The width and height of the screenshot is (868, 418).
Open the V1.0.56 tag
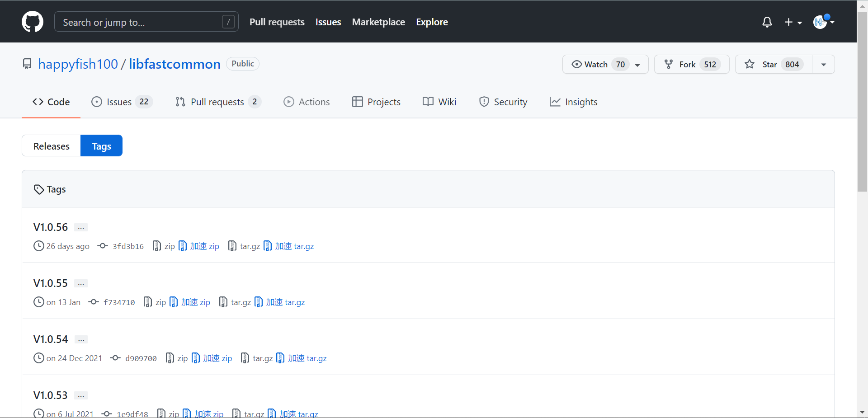51,227
